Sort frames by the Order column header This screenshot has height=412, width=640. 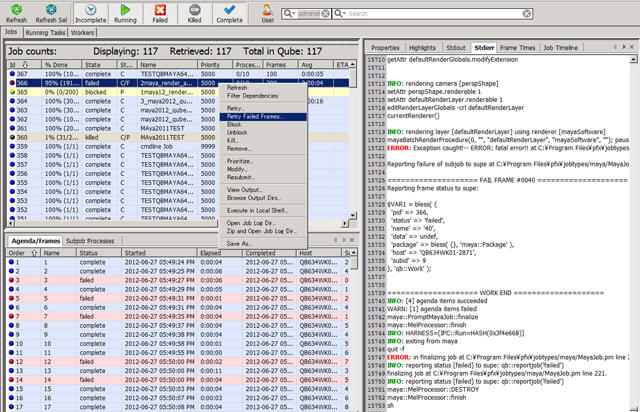click(x=24, y=253)
